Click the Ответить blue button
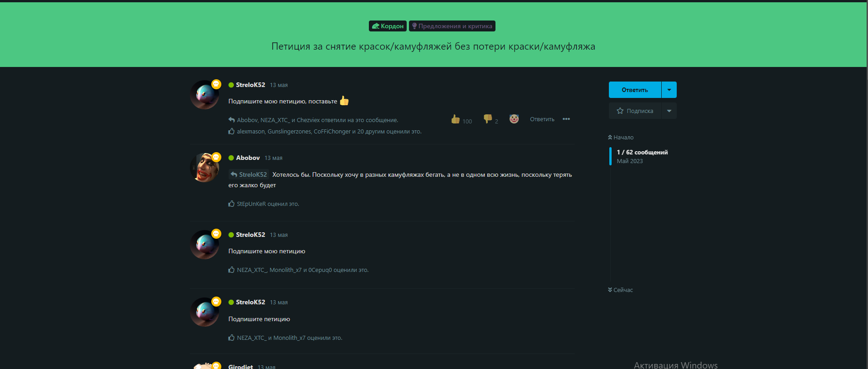Image resolution: width=868 pixels, height=369 pixels. (635, 90)
